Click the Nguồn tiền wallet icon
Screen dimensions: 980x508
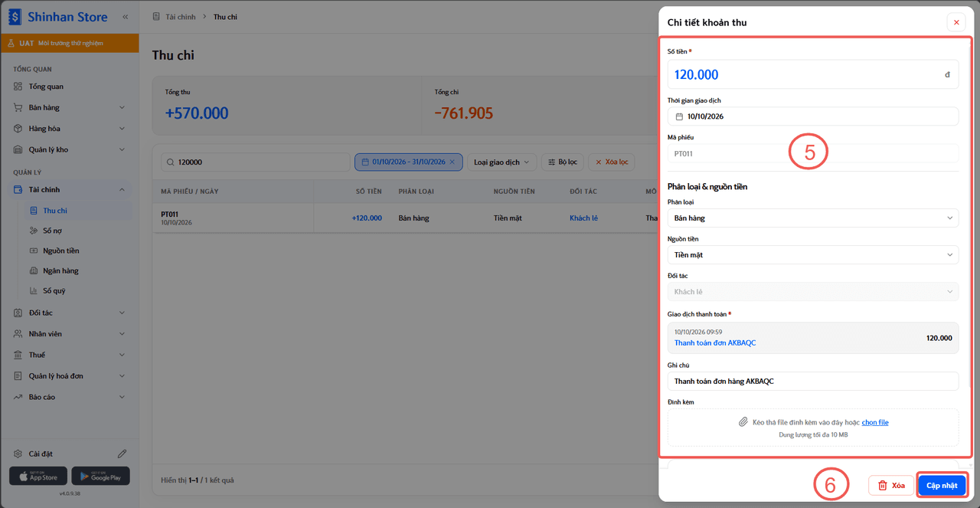point(34,251)
